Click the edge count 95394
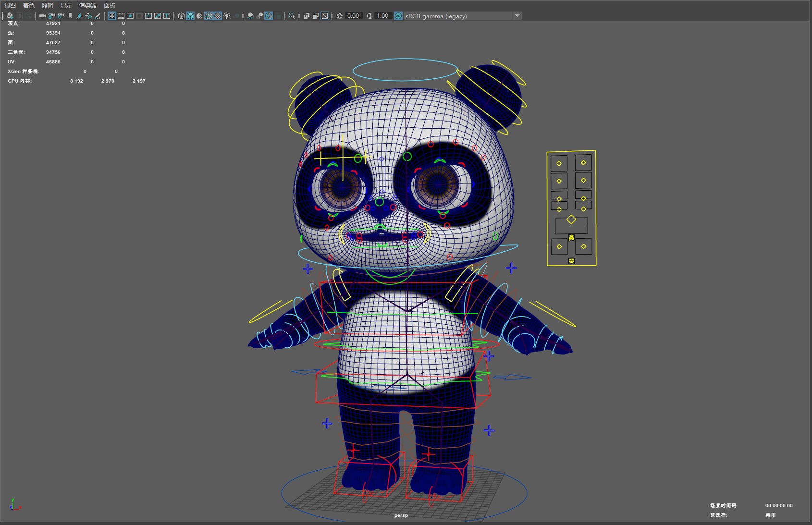 pos(53,33)
